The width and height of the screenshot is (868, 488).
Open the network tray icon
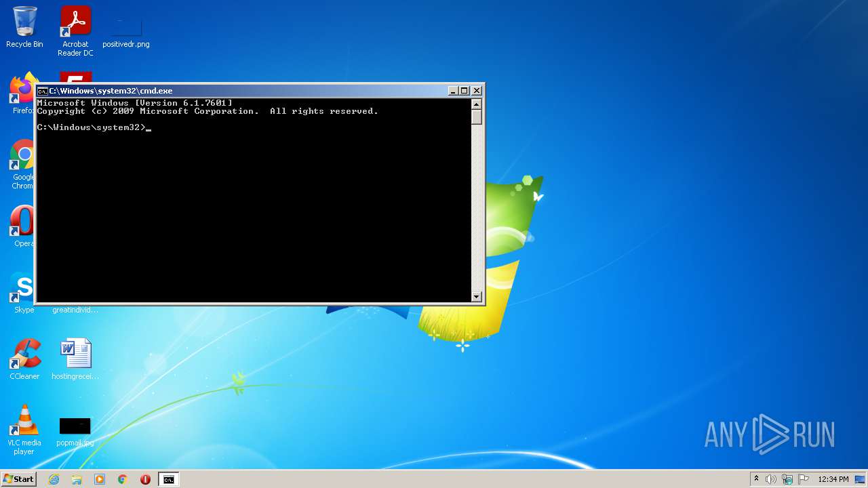coord(787,479)
